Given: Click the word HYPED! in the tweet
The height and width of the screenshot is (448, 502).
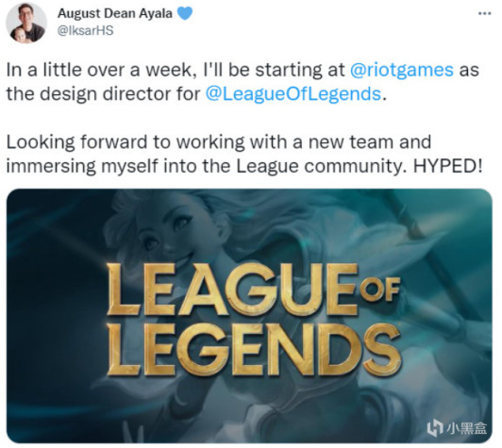Looking at the screenshot, I should coord(448,166).
